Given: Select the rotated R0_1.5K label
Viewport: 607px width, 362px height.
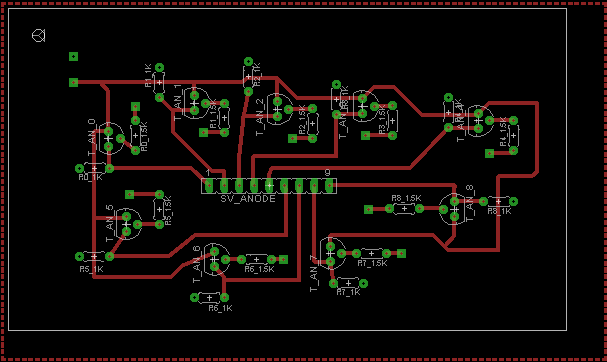Looking at the screenshot, I should pos(144,137).
